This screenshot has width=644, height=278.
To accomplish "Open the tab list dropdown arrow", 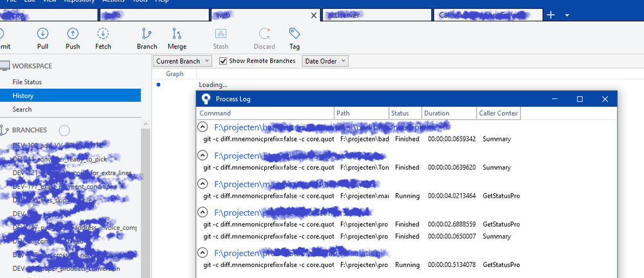I will pyautogui.click(x=567, y=15).
